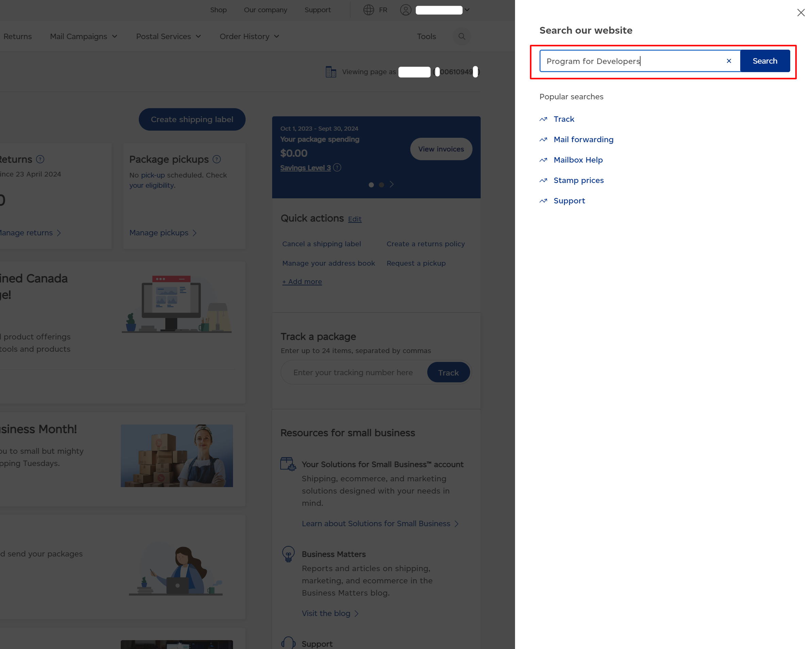Close the search panel with X icon
Screen dimensions: 812x649
pos(801,13)
